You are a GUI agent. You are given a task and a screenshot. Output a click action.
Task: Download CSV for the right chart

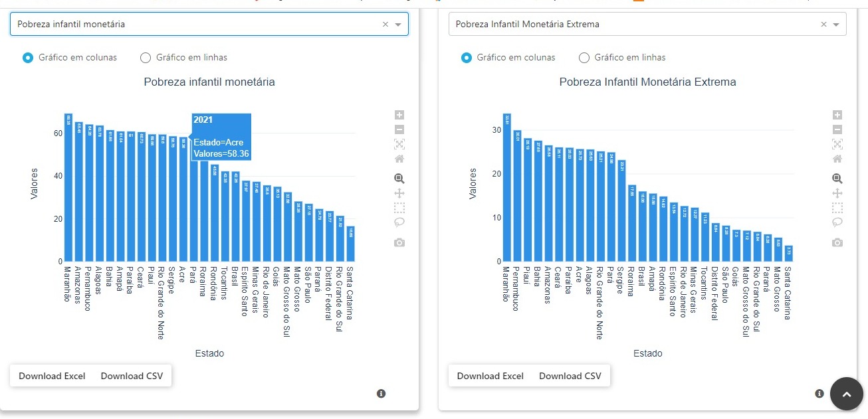click(x=570, y=376)
